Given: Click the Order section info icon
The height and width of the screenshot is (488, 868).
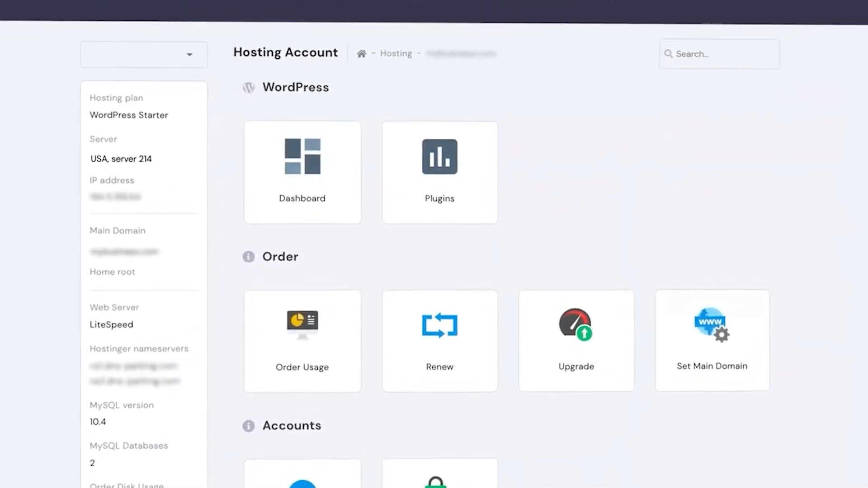Looking at the screenshot, I should click(248, 256).
